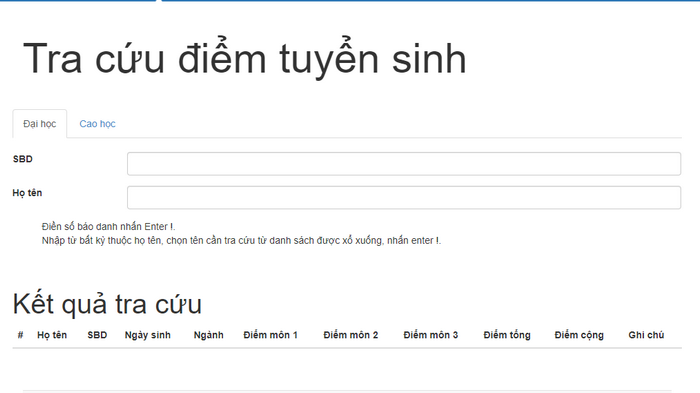The width and height of the screenshot is (700, 393).
Task: Focus the SBD input field
Action: [x=404, y=163]
